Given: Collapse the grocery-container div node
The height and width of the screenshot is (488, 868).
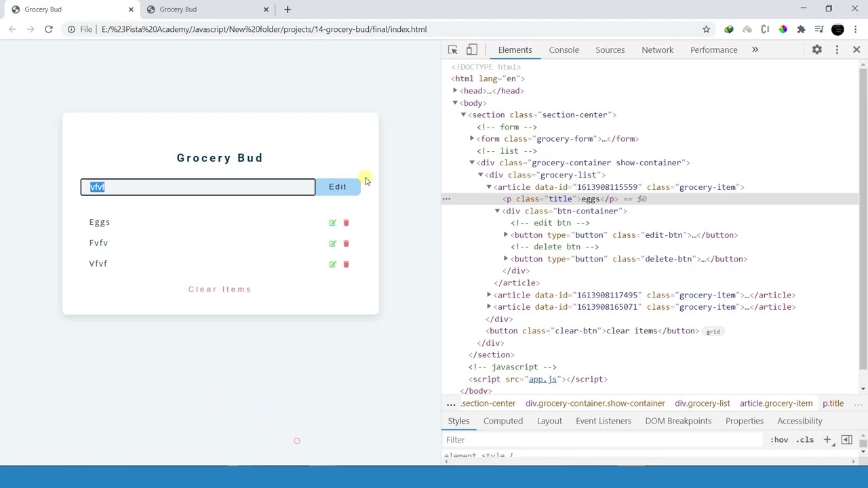Looking at the screenshot, I should [x=472, y=163].
